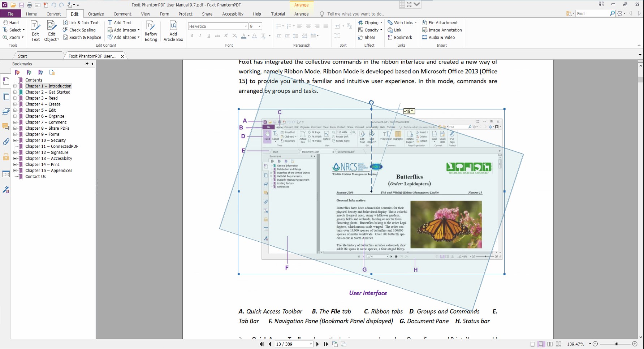This screenshot has width=644, height=349.
Task: Open the Clipping dropdown
Action: 381,22
